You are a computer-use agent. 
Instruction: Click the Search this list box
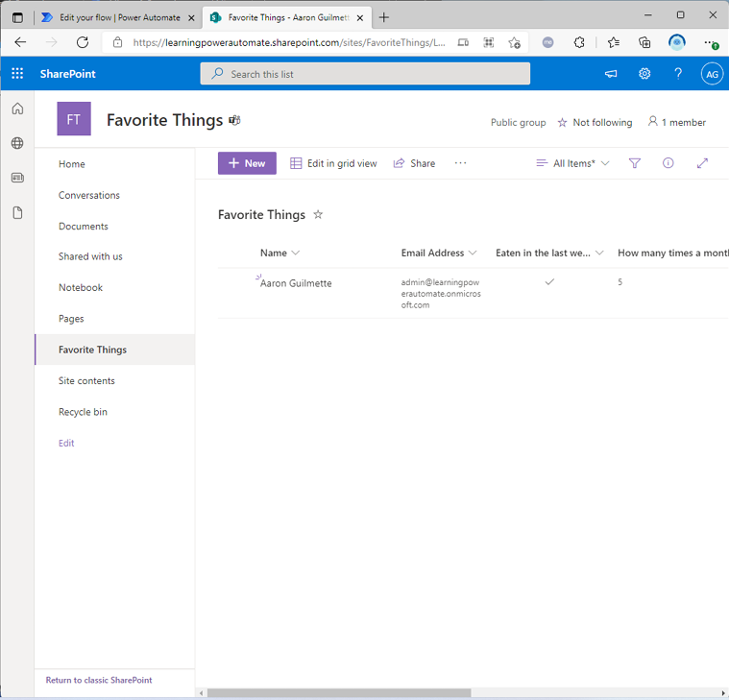(x=365, y=74)
